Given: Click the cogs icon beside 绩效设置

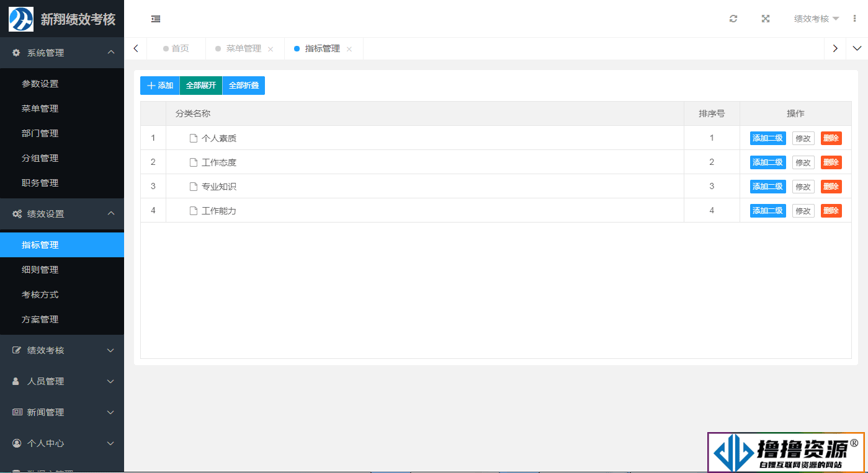Looking at the screenshot, I should (x=17, y=214).
